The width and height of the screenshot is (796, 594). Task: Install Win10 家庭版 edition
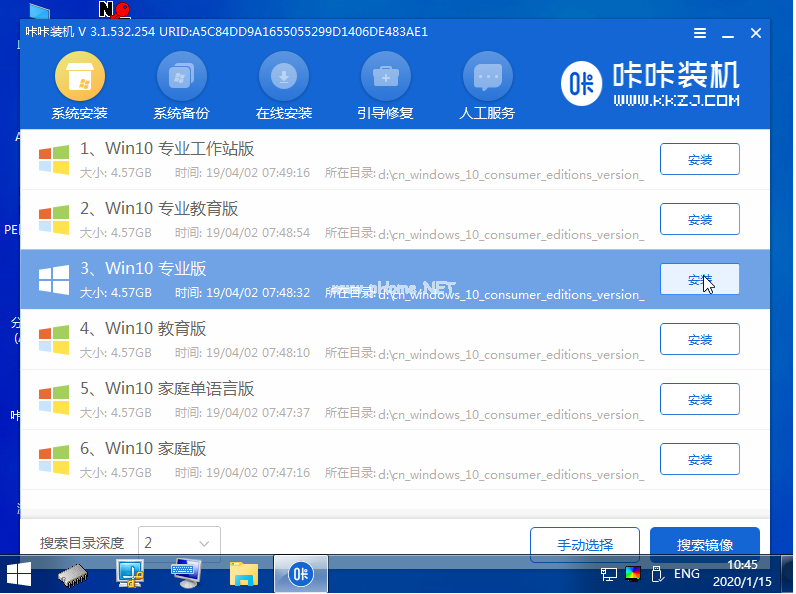pyautogui.click(x=699, y=460)
